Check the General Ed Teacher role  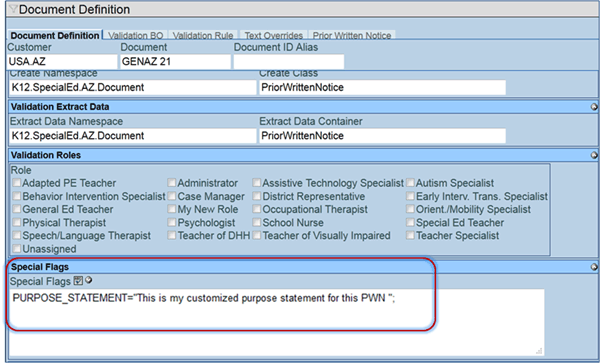(16, 209)
